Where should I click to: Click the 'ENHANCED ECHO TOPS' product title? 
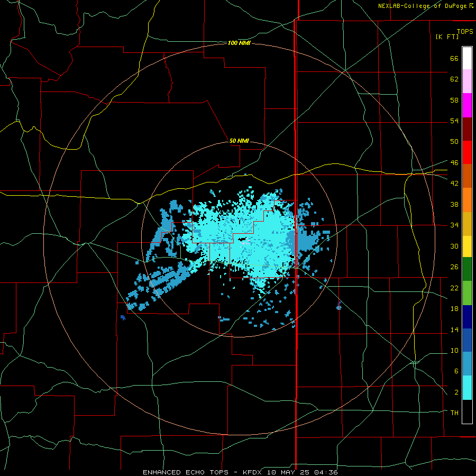(x=186, y=472)
